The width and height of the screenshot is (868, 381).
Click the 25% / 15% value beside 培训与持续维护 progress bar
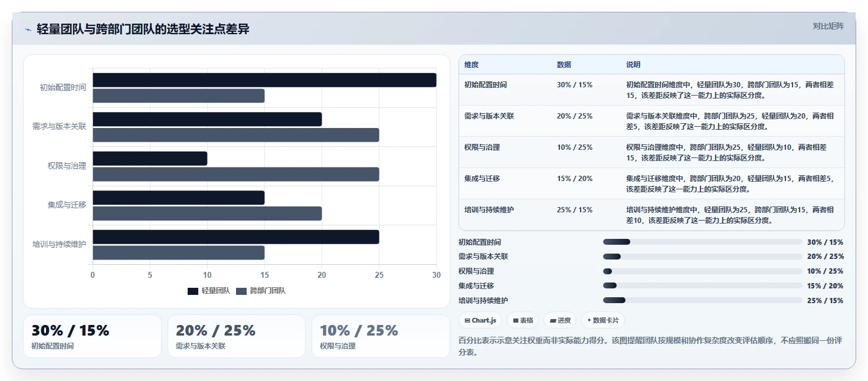(x=826, y=300)
